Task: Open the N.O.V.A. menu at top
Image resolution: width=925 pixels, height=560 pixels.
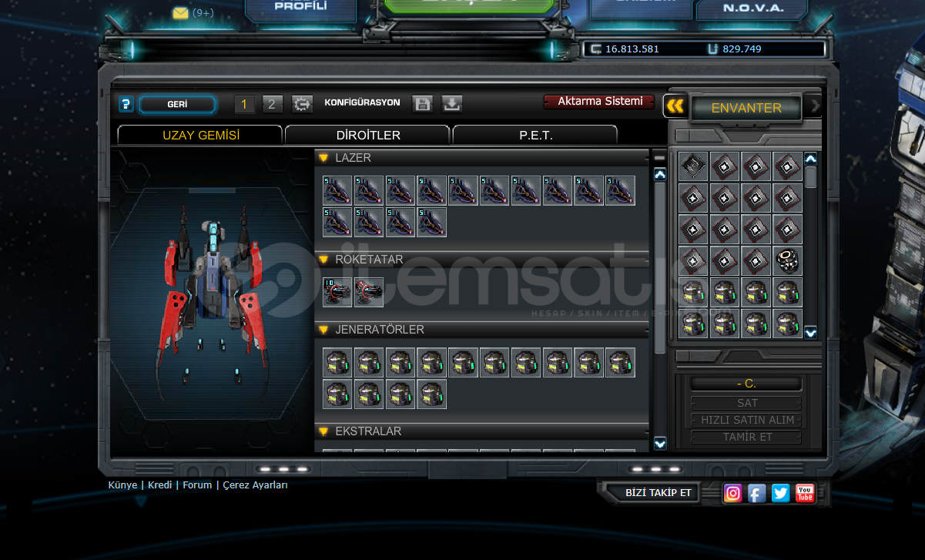Action: pos(752,8)
